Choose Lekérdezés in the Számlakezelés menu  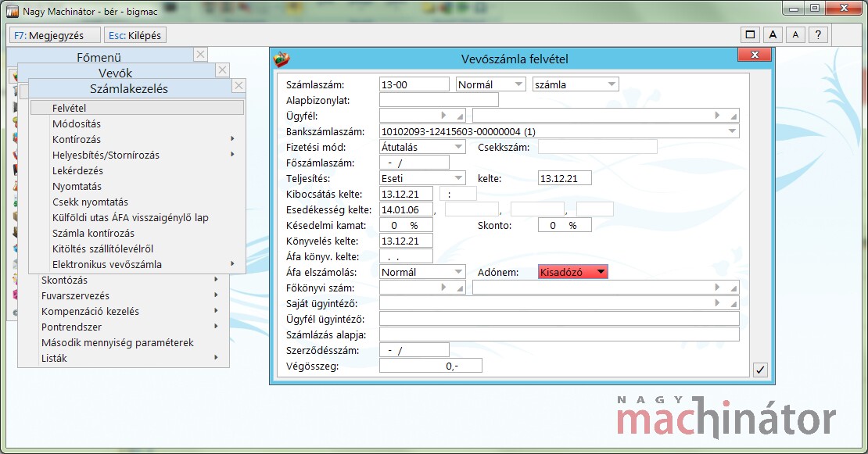pos(77,170)
